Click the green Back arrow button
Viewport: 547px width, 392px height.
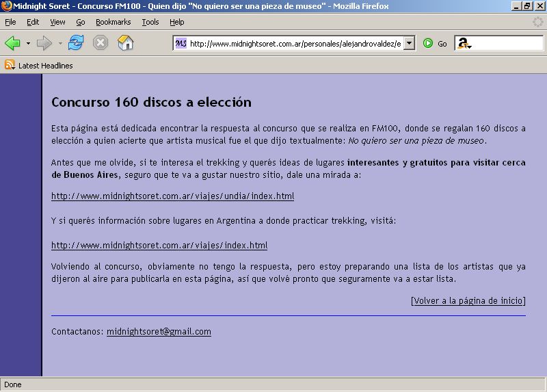[x=13, y=43]
